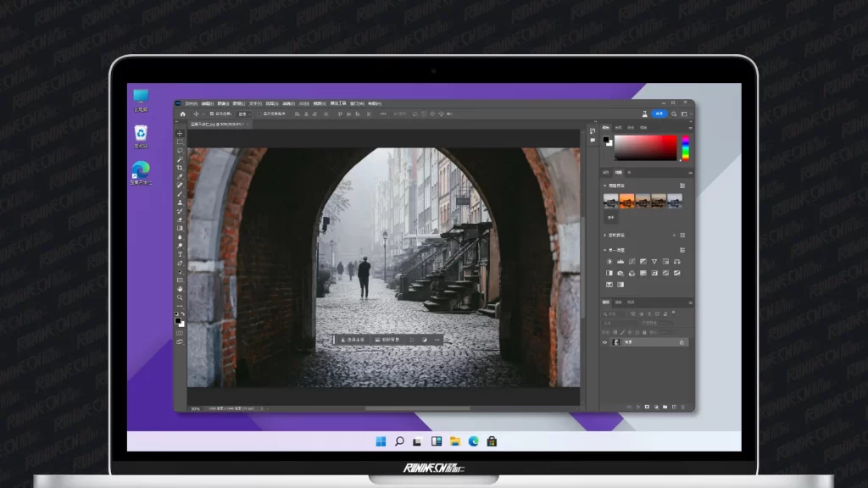
Task: Collapse the Adjustment Presets section
Action: (604, 186)
